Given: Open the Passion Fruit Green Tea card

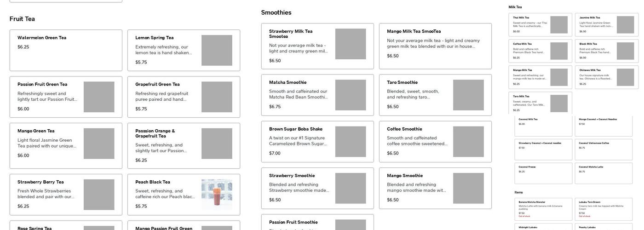Looking at the screenshot, I should click(66, 97).
